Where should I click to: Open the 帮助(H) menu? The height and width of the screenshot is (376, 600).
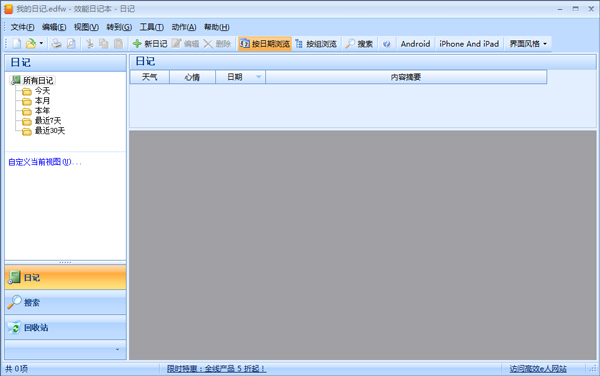(217, 27)
